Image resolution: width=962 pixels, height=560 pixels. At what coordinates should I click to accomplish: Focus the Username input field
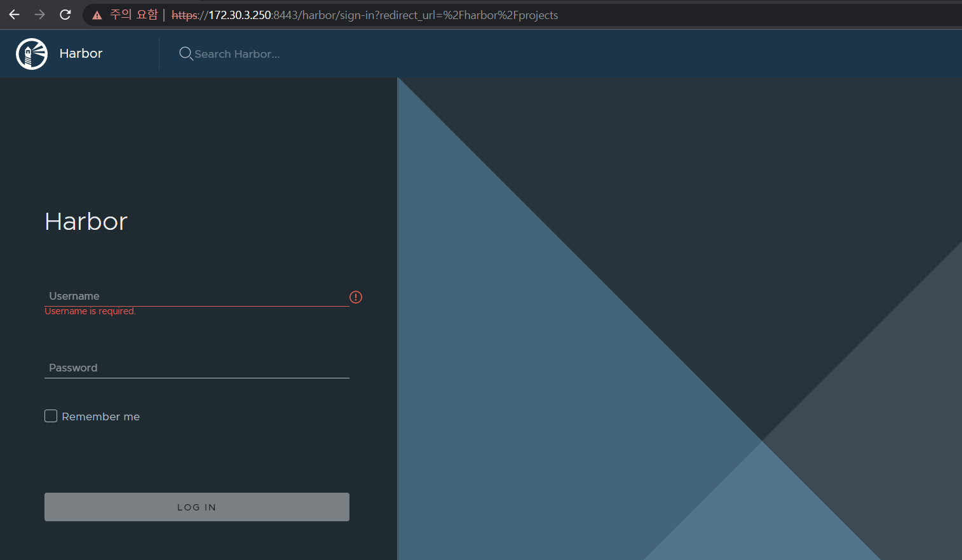[197, 296]
